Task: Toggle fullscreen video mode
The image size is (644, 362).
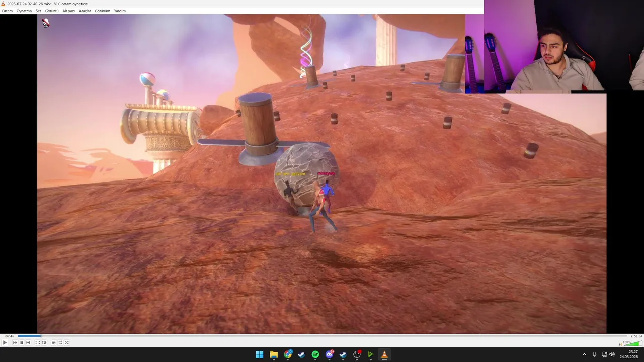Action: 37,342
